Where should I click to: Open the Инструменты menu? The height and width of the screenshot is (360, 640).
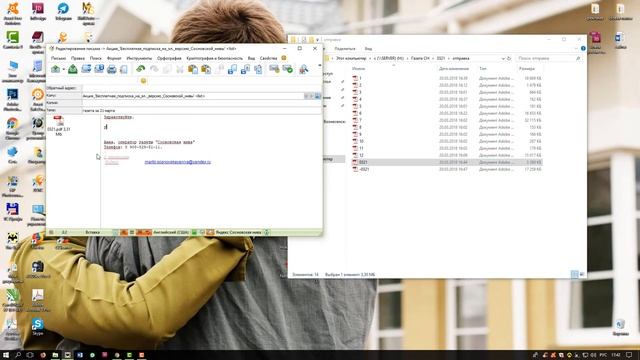point(139,58)
